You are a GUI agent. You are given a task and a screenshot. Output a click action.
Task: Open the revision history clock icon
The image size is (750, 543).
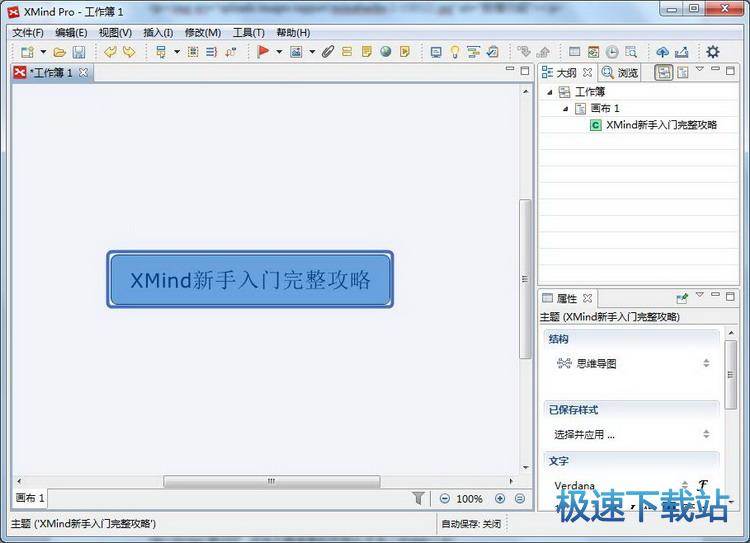(612, 52)
